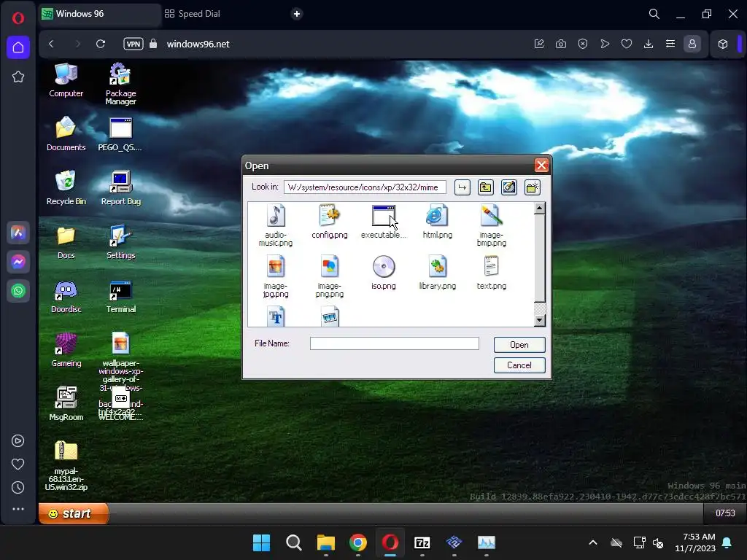Open the MsgRoom desktop shortcut

(x=66, y=404)
